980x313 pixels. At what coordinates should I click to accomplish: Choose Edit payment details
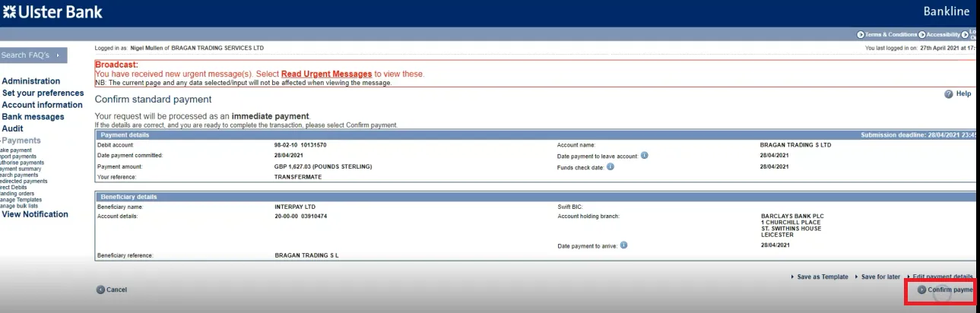[x=943, y=277]
